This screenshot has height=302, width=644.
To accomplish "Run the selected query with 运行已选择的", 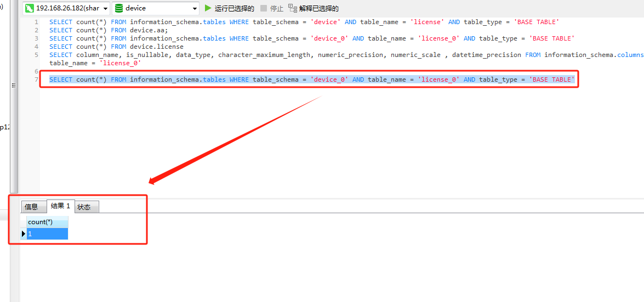I will (229, 8).
